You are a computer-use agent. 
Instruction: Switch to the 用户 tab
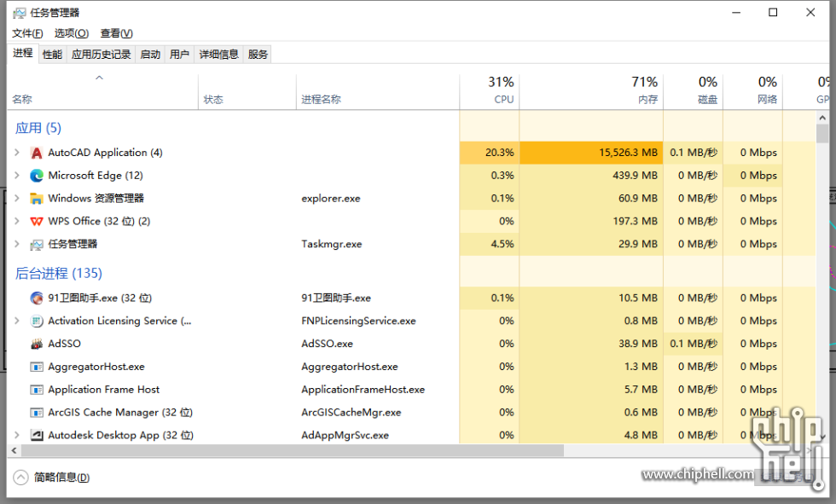point(180,55)
